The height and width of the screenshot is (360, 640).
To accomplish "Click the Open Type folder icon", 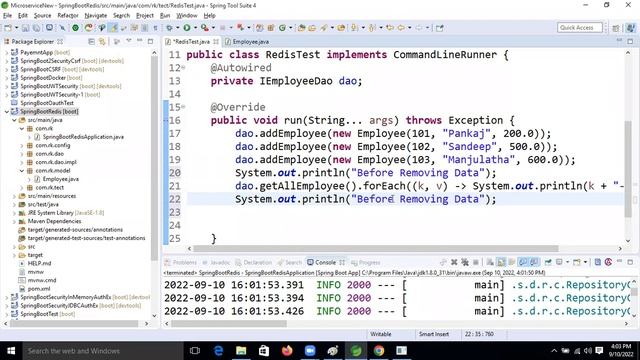I will coord(301,28).
